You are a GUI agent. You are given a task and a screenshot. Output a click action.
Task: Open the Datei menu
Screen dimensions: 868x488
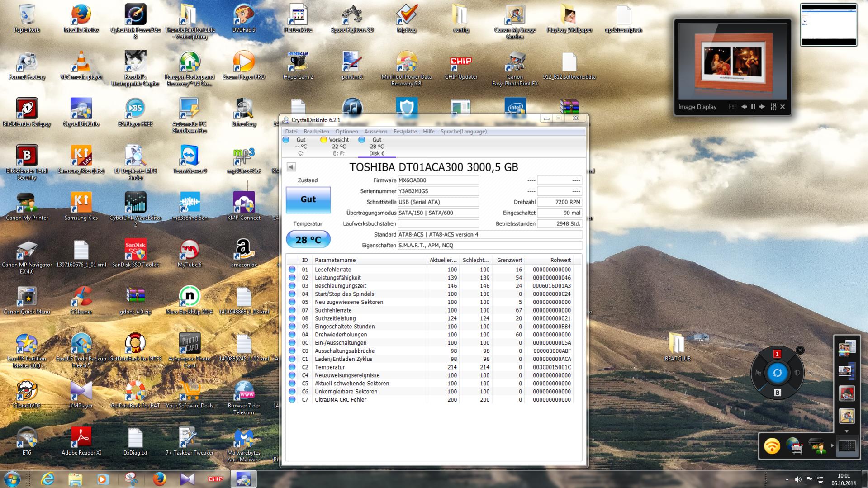pyautogui.click(x=291, y=132)
